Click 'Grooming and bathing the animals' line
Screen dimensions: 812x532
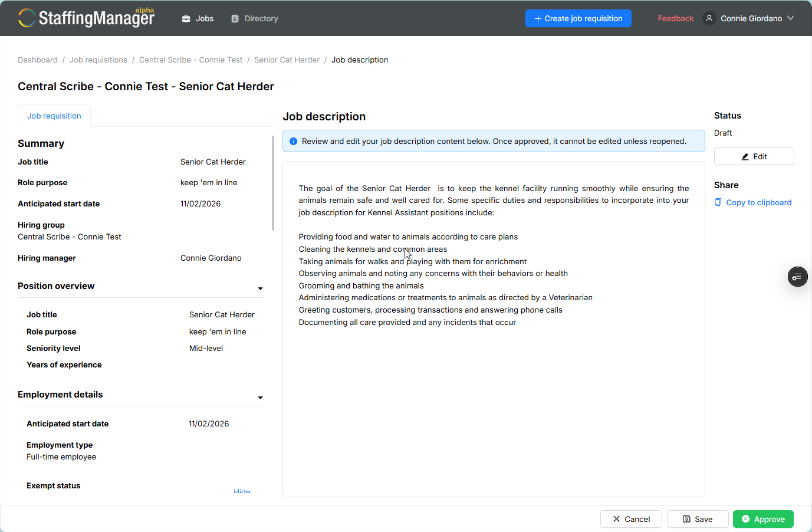361,285
